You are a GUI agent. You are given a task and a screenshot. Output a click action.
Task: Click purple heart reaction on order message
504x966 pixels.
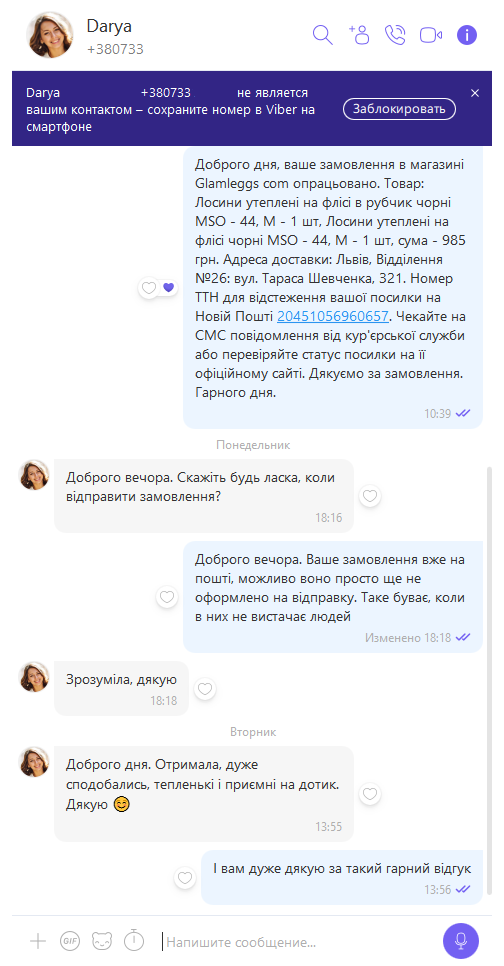point(169,288)
